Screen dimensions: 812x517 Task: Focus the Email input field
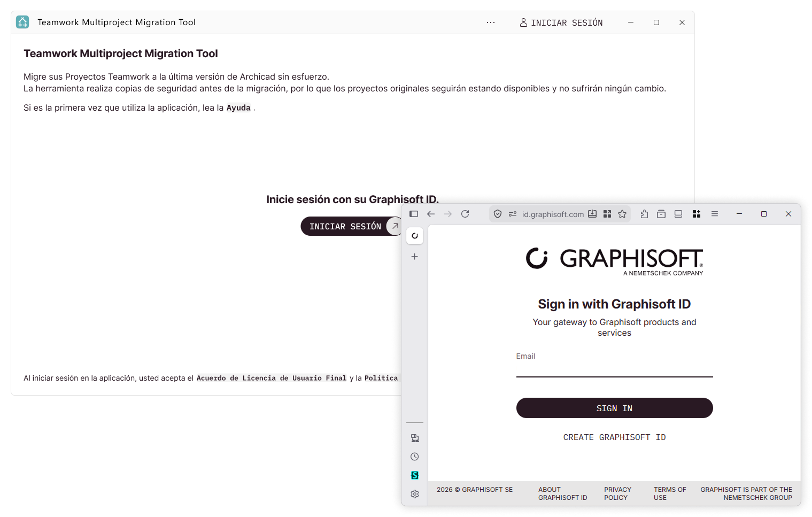tap(615, 368)
